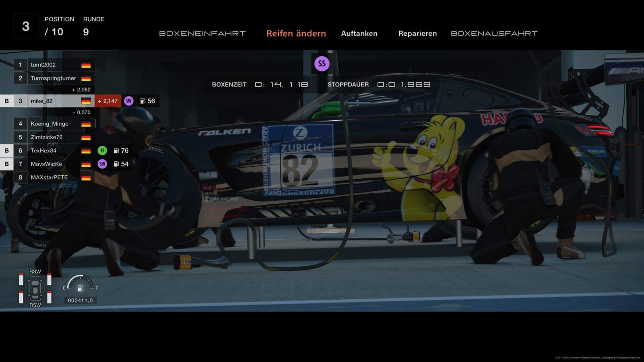Click the front-right tyre wear bar

coord(49,279)
